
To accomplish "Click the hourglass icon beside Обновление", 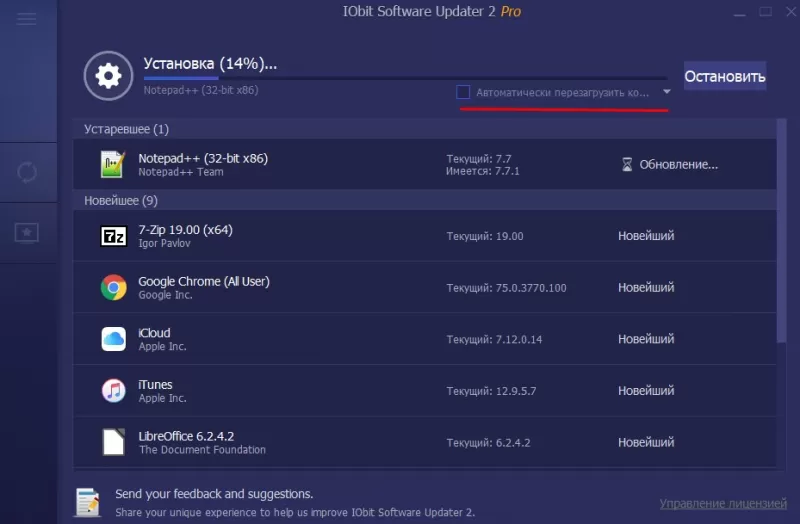I will pyautogui.click(x=627, y=164).
